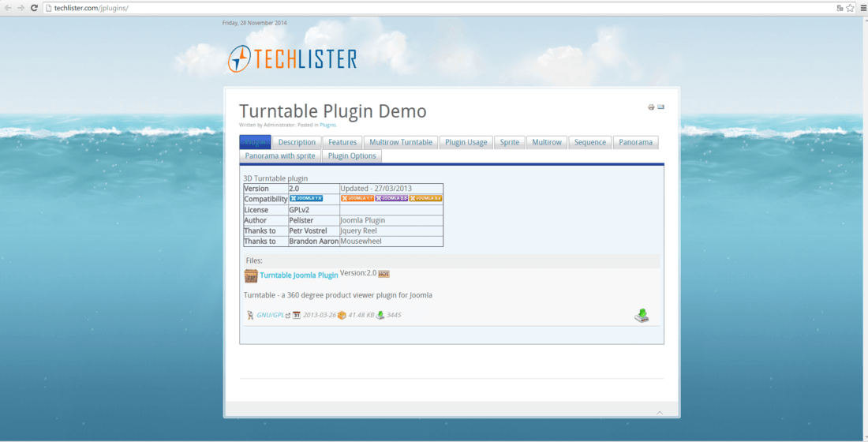Open the Plugin Options tab
This screenshot has width=868, height=442.
pos(352,155)
